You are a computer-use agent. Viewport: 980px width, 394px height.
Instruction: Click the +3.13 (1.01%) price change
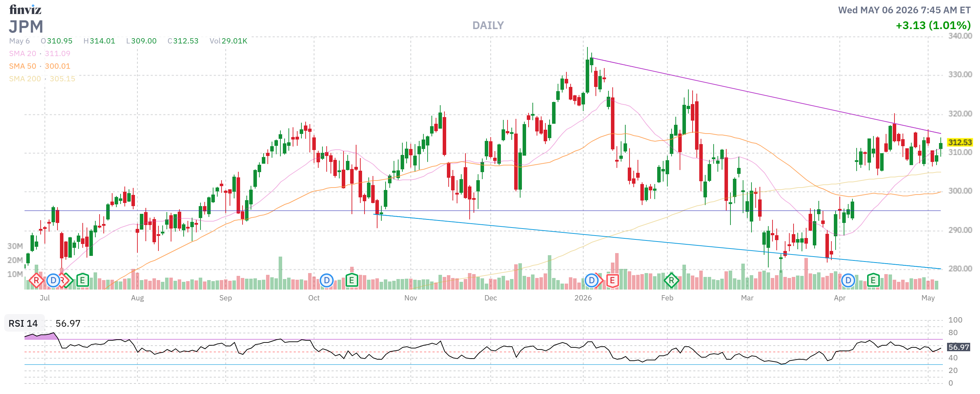click(x=933, y=26)
